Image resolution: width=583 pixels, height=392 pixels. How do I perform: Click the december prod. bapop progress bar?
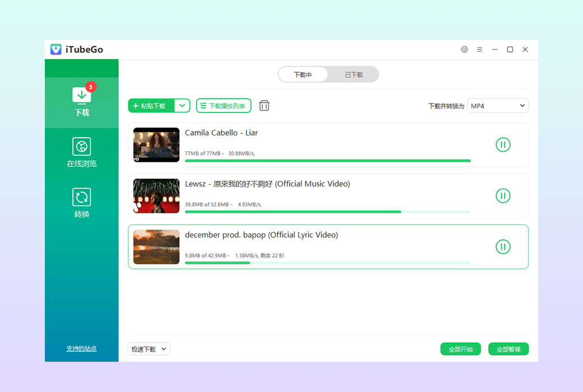tap(327, 263)
